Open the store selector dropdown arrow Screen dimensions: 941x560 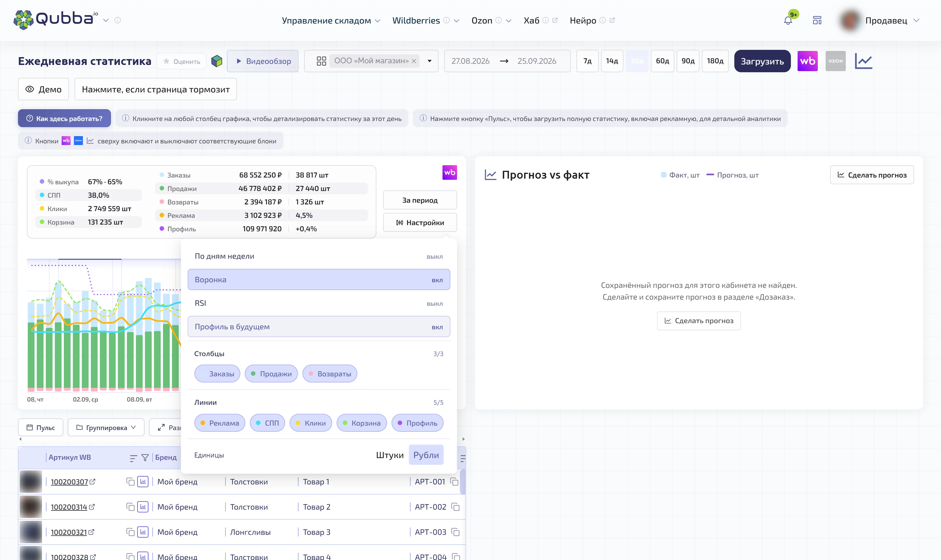click(x=430, y=61)
